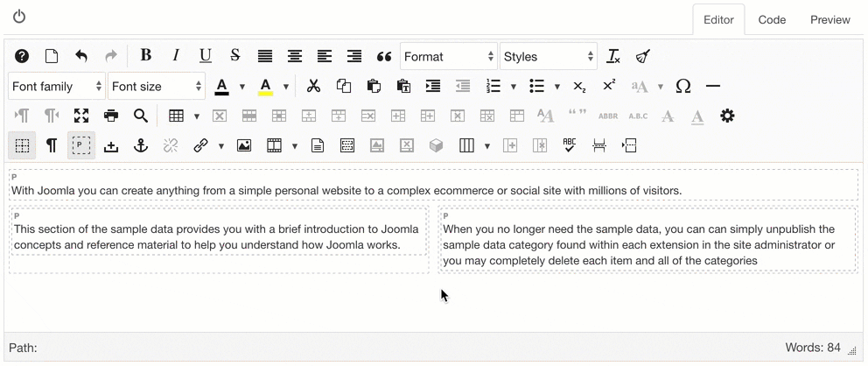Click the columns layout icon
Image resolution: width=868 pixels, height=366 pixels.
(x=466, y=145)
